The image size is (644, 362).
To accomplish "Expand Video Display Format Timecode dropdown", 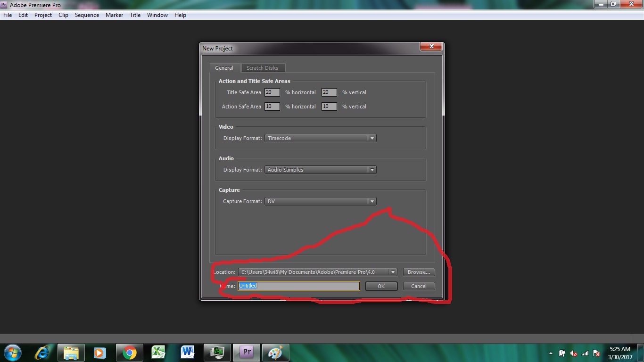I will [321, 138].
